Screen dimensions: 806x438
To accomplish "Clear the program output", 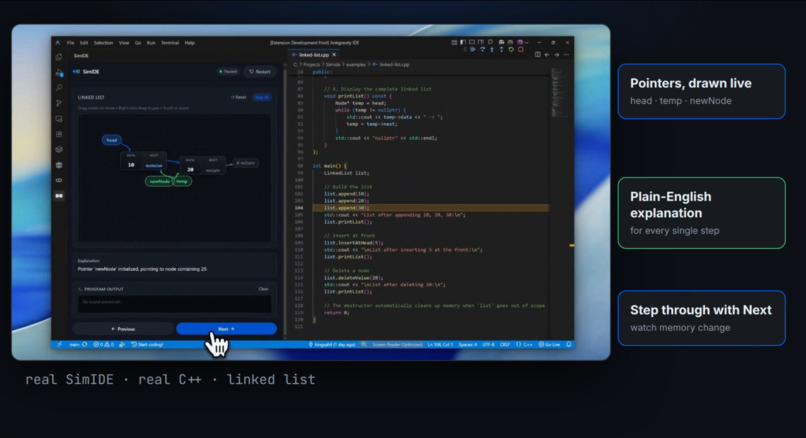I will pyautogui.click(x=263, y=289).
